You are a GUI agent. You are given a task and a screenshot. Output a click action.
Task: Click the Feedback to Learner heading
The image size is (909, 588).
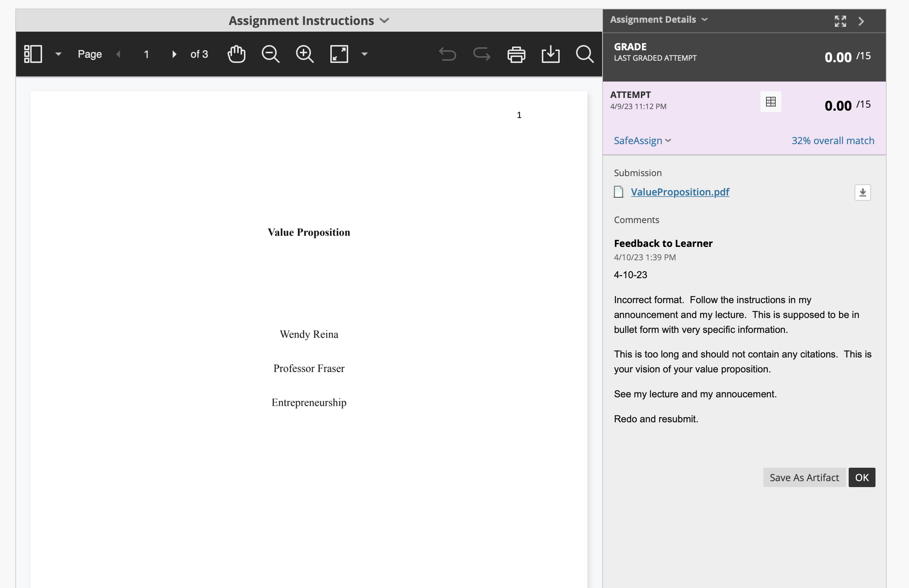tap(663, 243)
